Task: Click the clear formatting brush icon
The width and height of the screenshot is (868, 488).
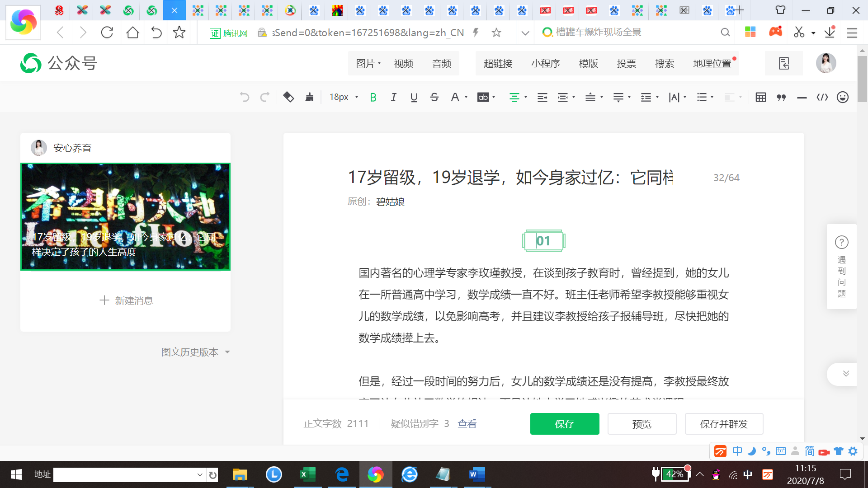Action: click(288, 97)
